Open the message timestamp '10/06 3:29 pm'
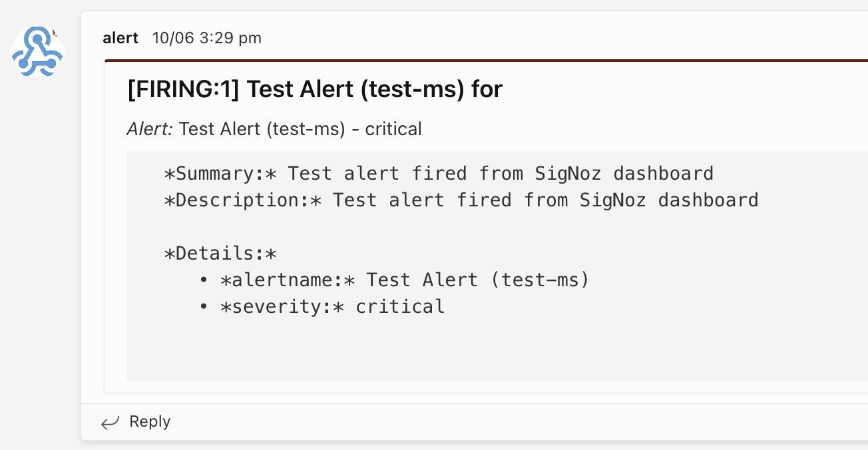This screenshot has width=868, height=450. [206, 38]
